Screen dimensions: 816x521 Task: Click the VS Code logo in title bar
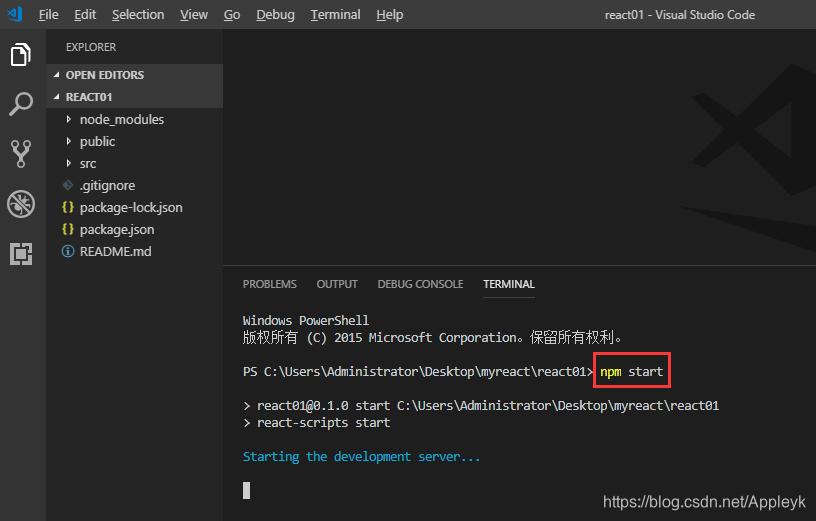pyautogui.click(x=15, y=14)
